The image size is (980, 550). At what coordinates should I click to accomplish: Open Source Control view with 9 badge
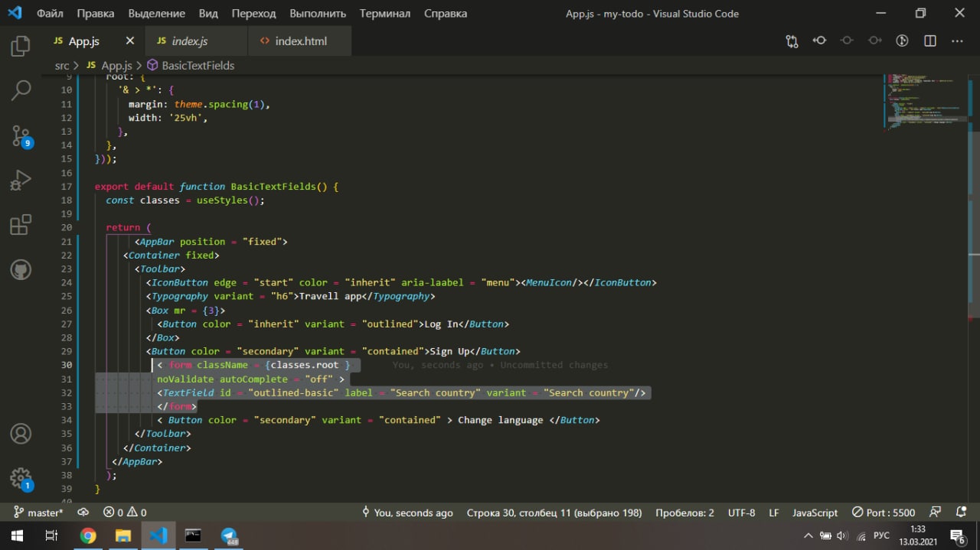coord(21,136)
